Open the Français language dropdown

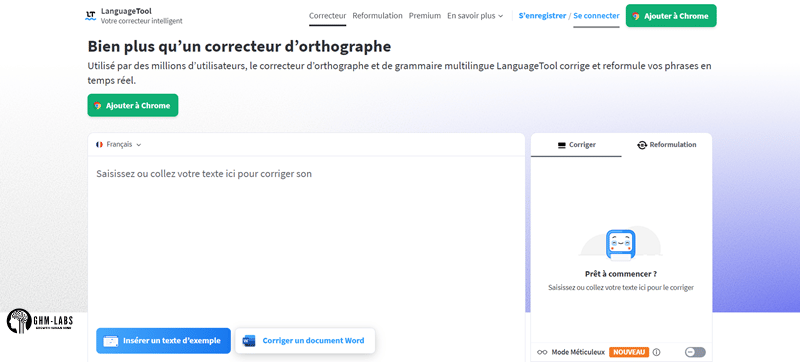point(119,144)
